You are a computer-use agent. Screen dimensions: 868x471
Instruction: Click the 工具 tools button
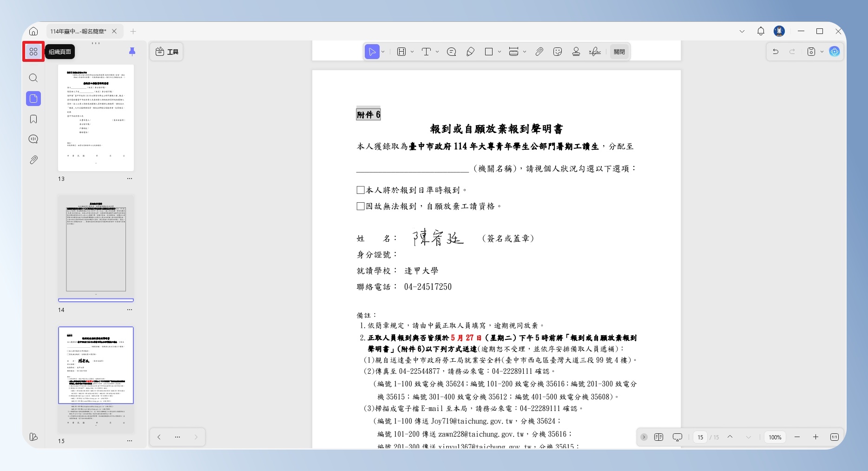[x=167, y=52]
